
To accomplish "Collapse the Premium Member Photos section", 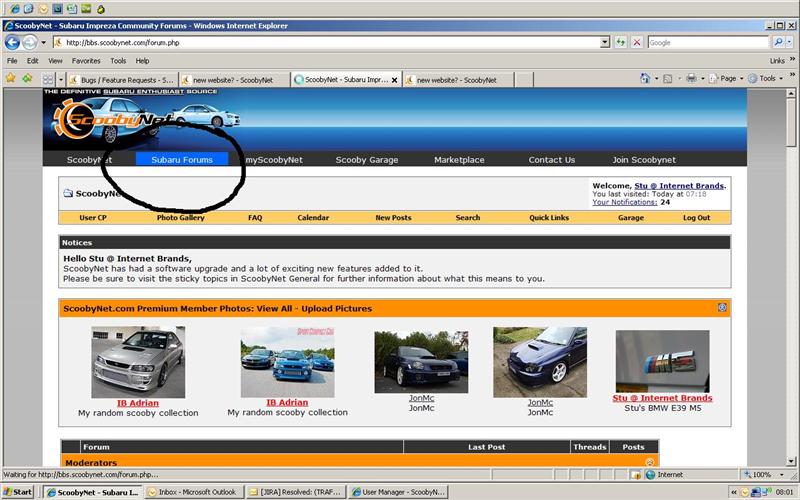I will click(x=722, y=308).
